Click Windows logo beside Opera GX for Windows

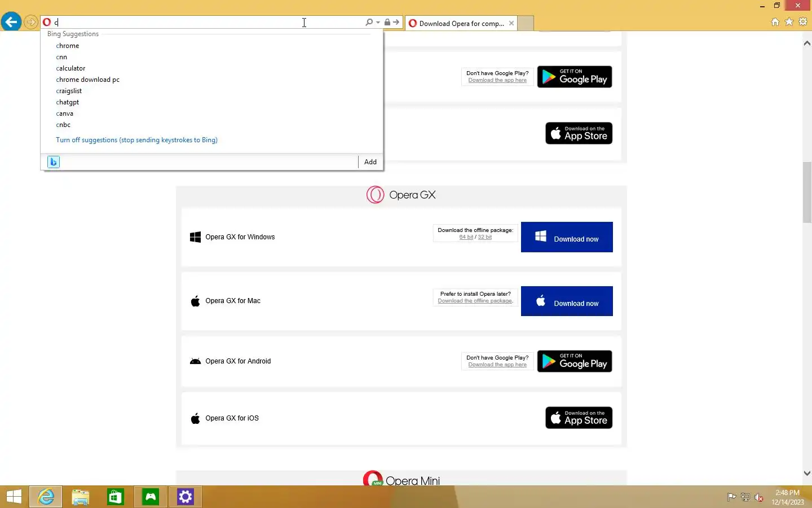point(196,237)
